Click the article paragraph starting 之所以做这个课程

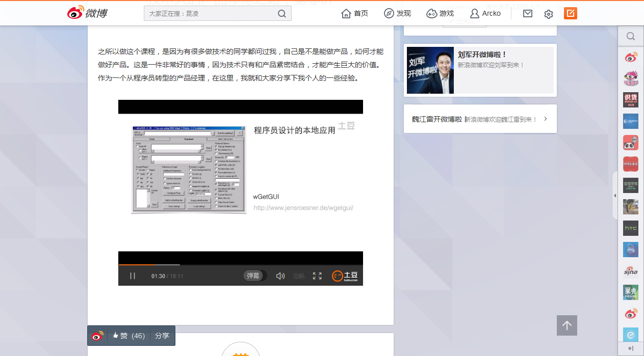(241, 65)
